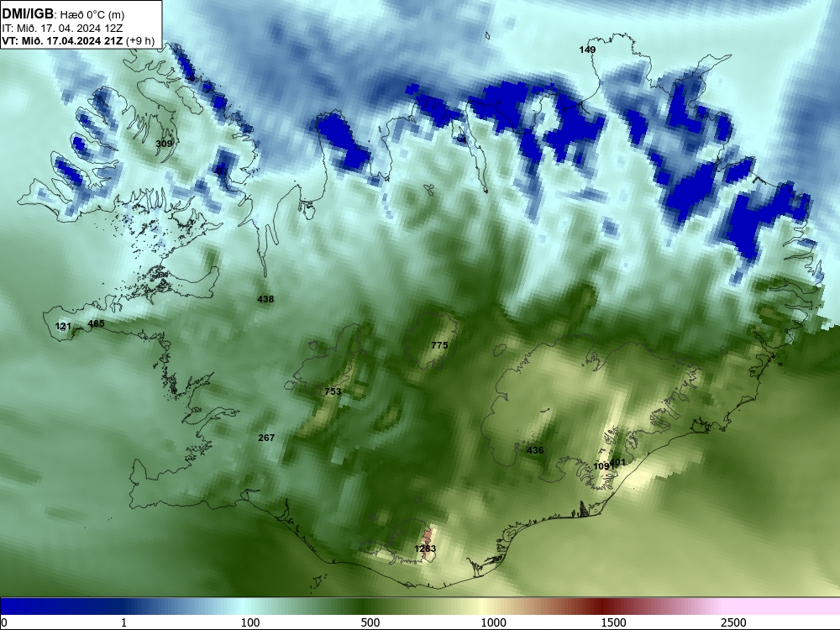
Task: Click the legend label 1000
Action: 493,622
